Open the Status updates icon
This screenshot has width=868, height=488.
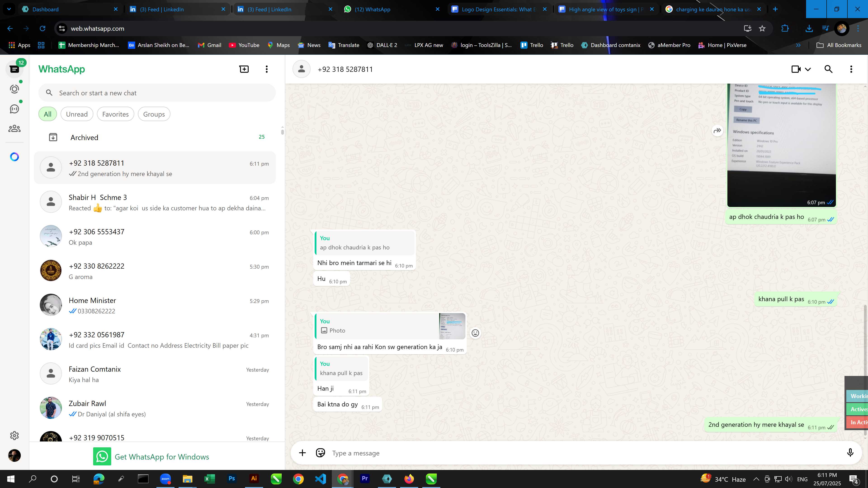(x=14, y=89)
